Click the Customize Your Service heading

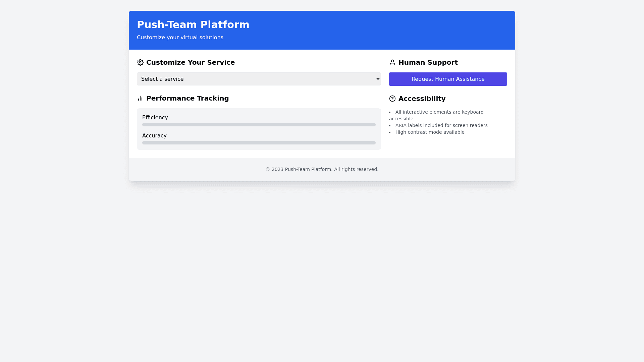190,62
